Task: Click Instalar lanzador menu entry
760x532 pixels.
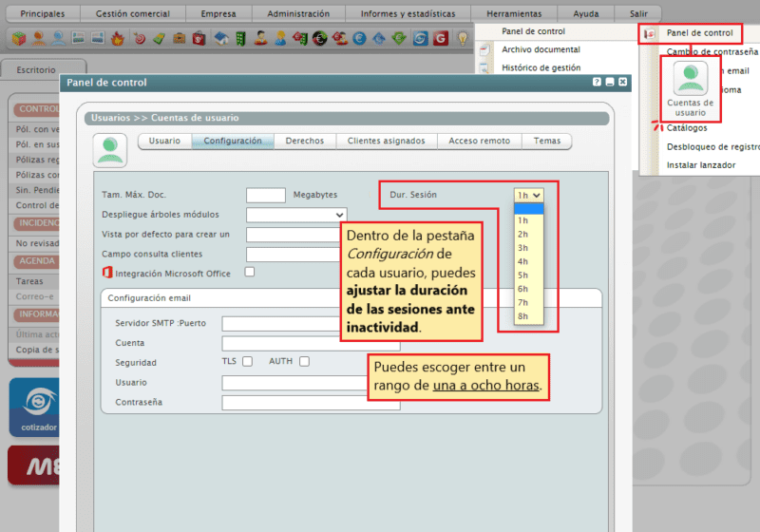Action: tap(700, 164)
